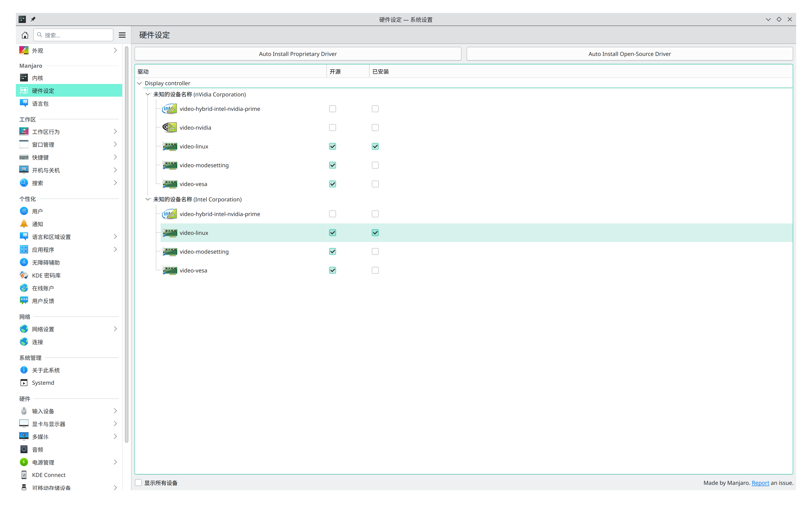Click the pin icon in title bar
The height and width of the screenshot is (509, 812).
[x=33, y=19]
